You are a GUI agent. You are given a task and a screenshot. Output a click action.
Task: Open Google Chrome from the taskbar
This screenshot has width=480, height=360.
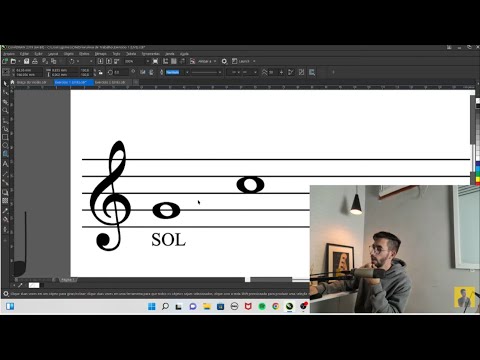276,306
